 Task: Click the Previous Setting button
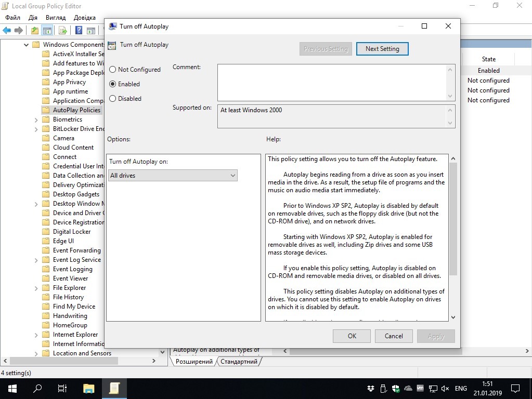[x=326, y=49]
